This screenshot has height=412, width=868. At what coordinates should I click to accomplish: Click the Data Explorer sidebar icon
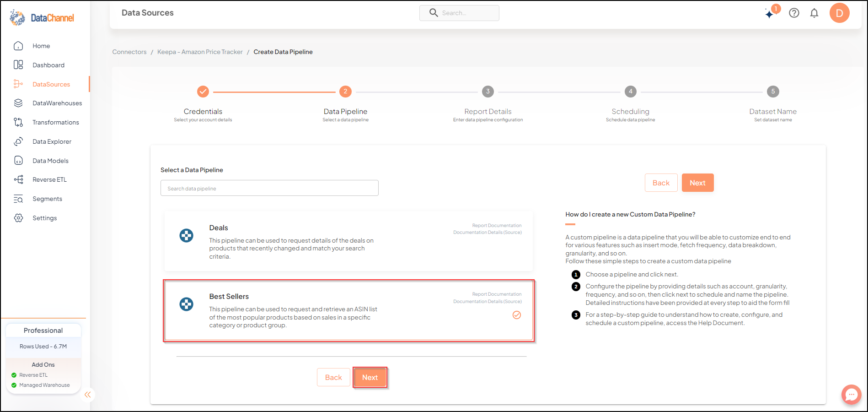(x=18, y=141)
